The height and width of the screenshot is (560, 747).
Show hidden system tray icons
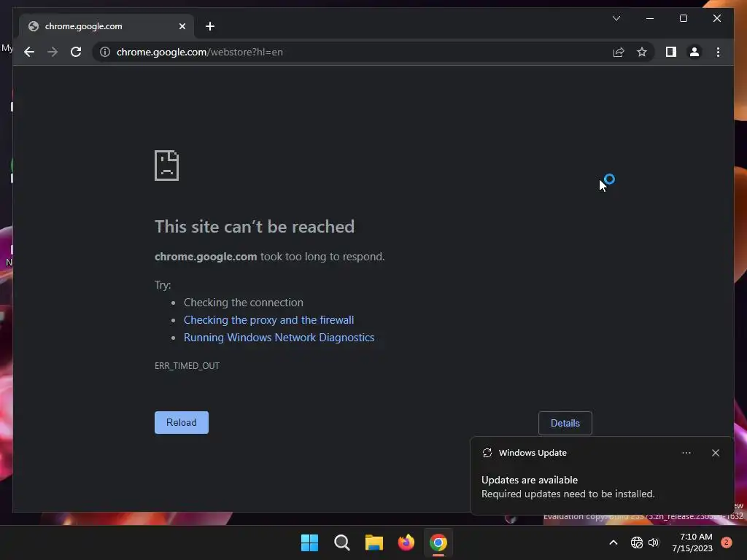point(614,542)
